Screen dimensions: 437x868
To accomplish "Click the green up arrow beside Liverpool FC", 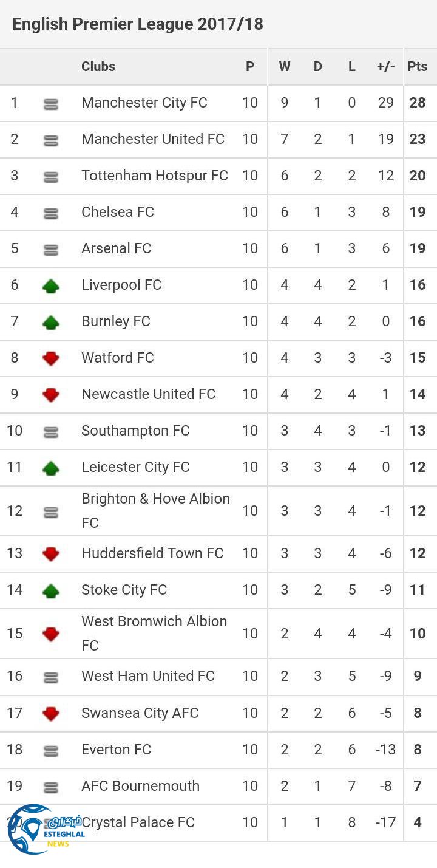I will coord(51,285).
